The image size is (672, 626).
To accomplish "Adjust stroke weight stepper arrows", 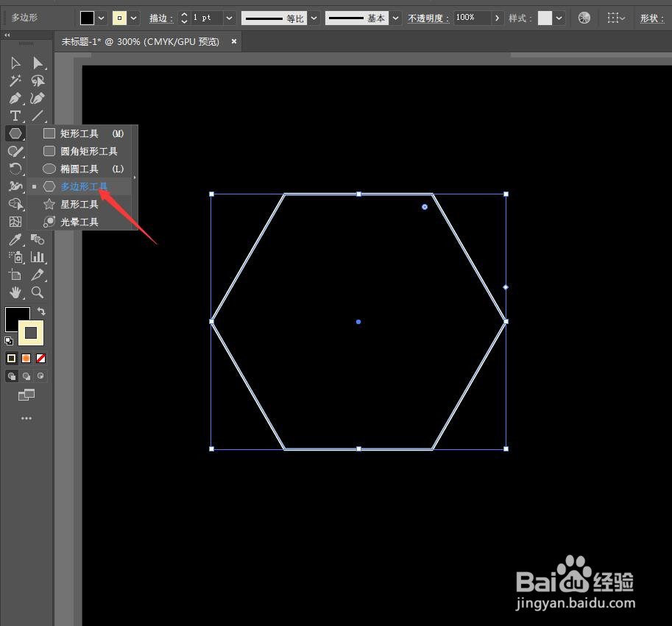I will click(x=184, y=18).
